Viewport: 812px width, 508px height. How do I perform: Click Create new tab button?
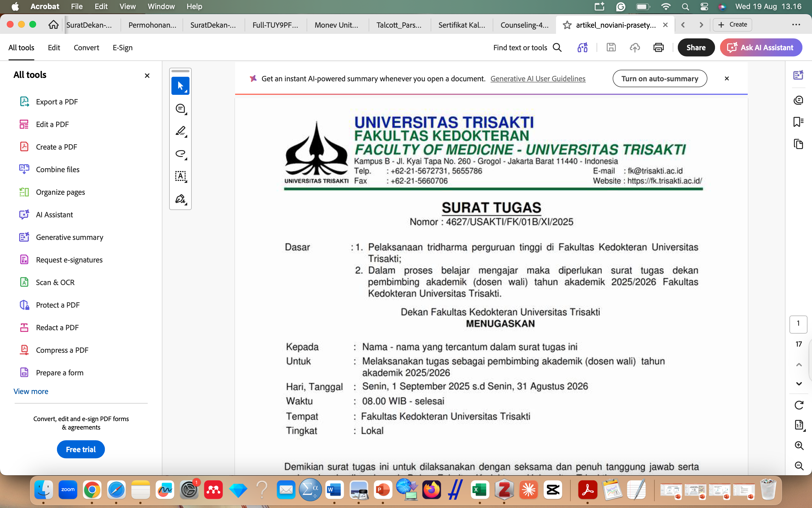coord(733,25)
